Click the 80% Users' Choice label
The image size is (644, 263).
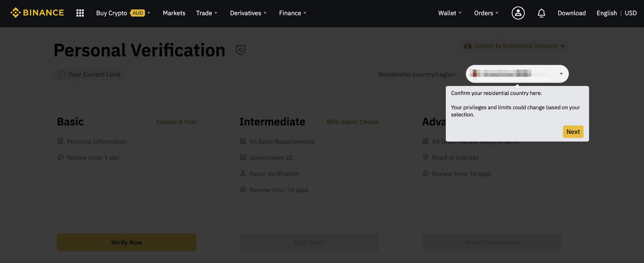pyautogui.click(x=353, y=122)
